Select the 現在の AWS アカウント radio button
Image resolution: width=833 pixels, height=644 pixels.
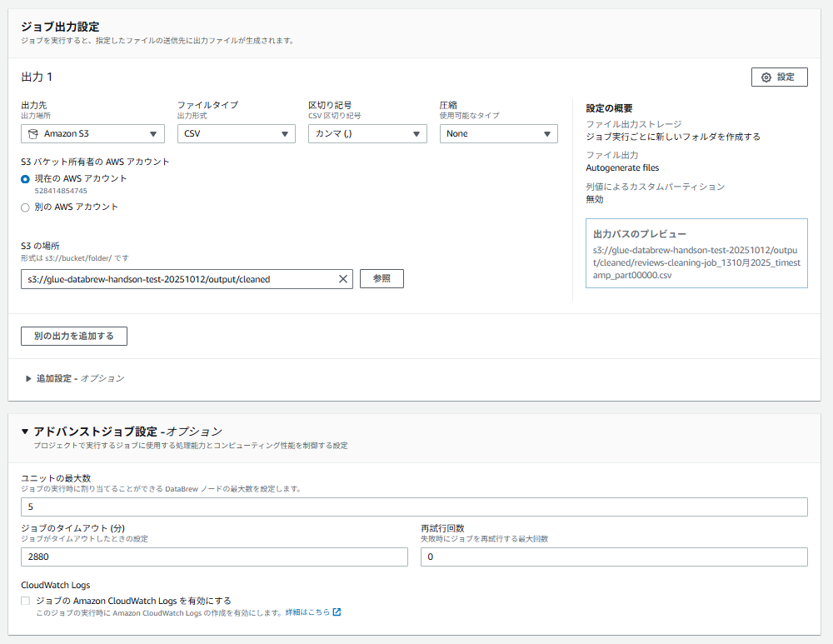tap(25, 179)
